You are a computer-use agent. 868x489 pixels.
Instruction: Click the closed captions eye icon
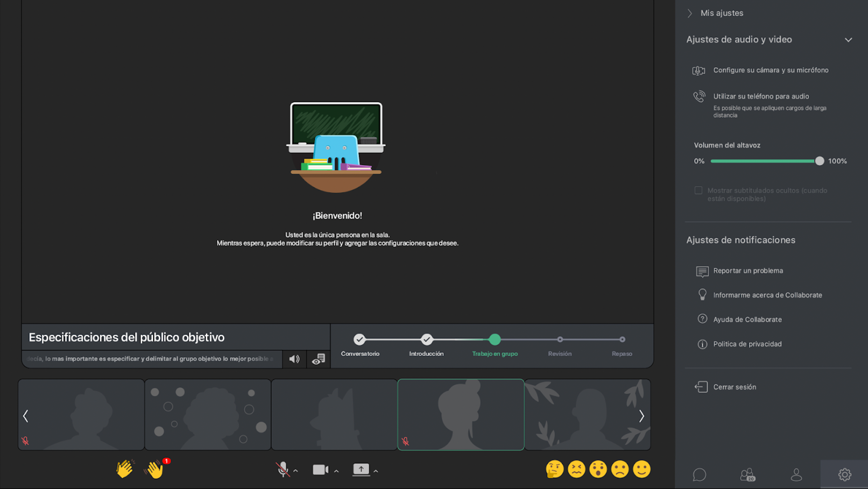(318, 359)
